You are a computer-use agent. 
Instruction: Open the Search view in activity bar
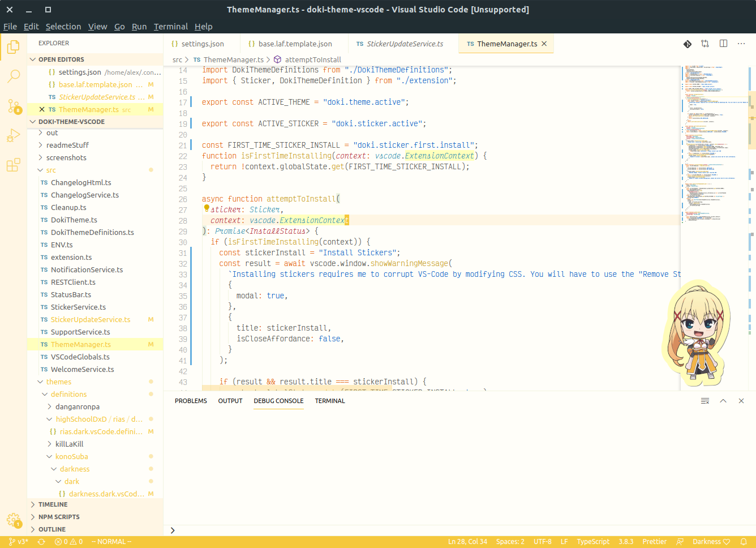coord(14,76)
